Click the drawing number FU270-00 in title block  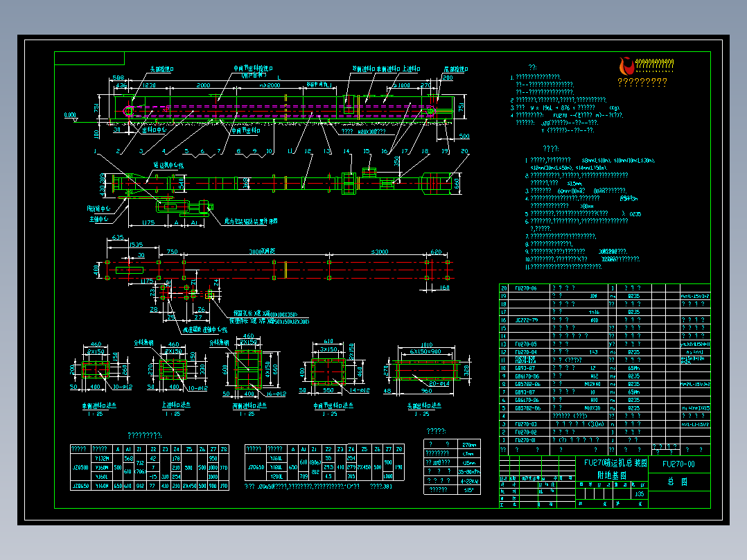point(678,464)
